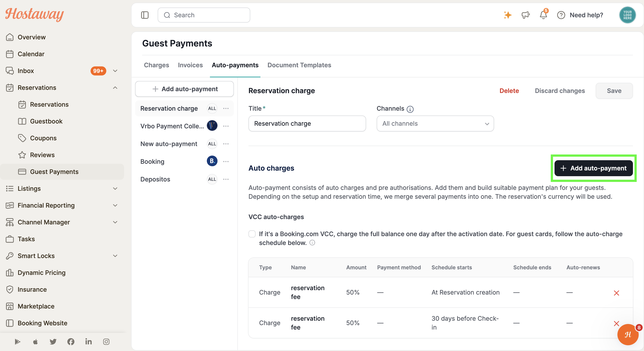The width and height of the screenshot is (644, 351).
Task: Click outlined Add auto-payment button in list
Action: (x=184, y=89)
